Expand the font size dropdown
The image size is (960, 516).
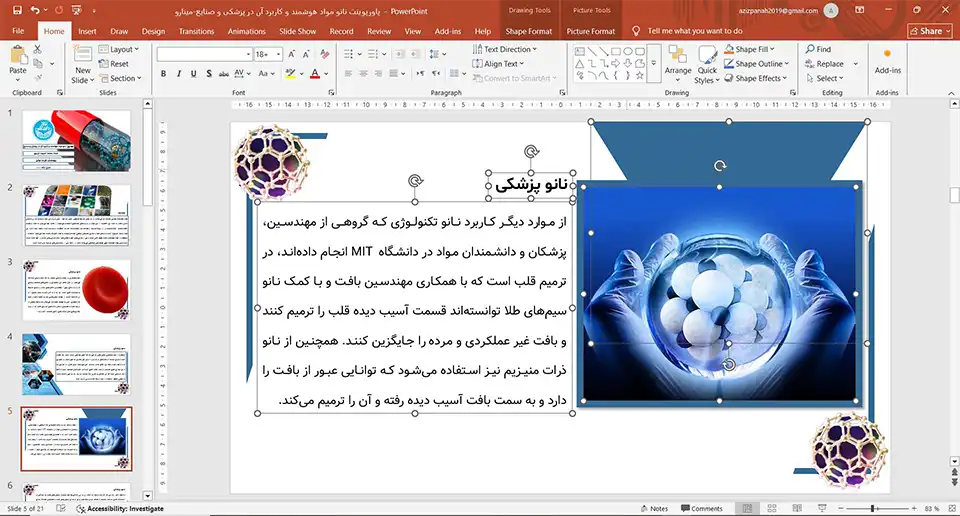279,54
